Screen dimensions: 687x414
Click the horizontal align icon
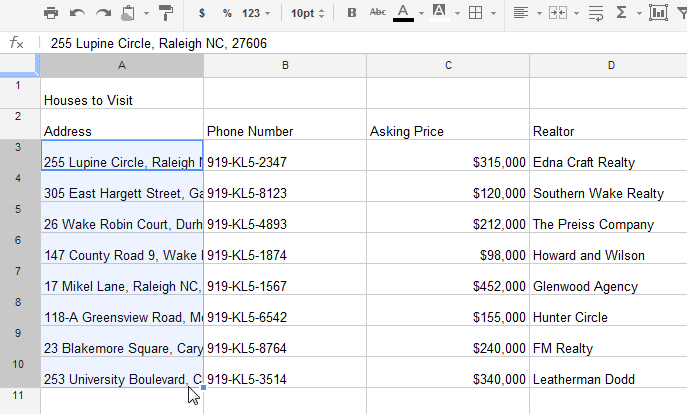pyautogui.click(x=521, y=13)
